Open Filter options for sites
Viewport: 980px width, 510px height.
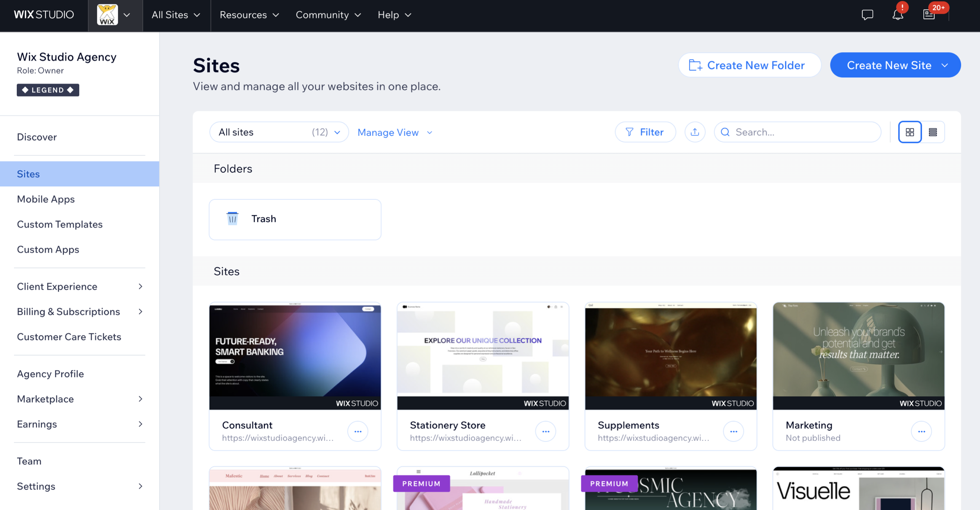645,132
